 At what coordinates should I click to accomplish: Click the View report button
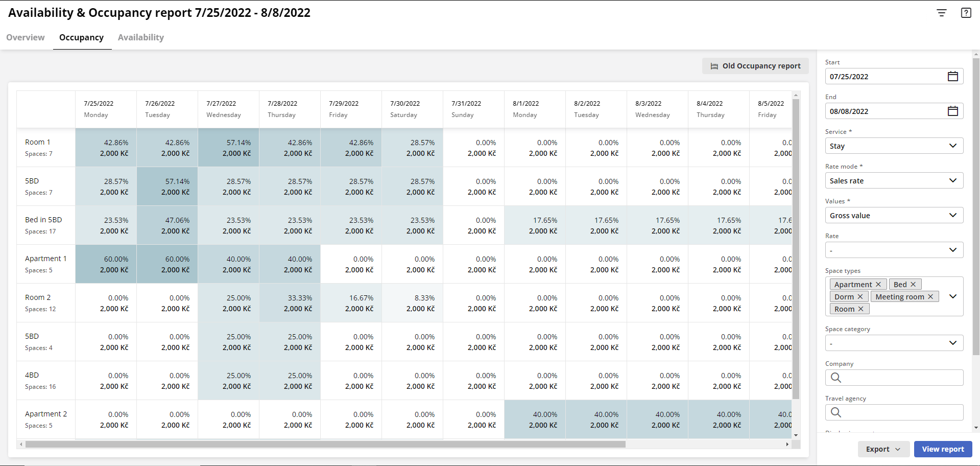tap(943, 449)
